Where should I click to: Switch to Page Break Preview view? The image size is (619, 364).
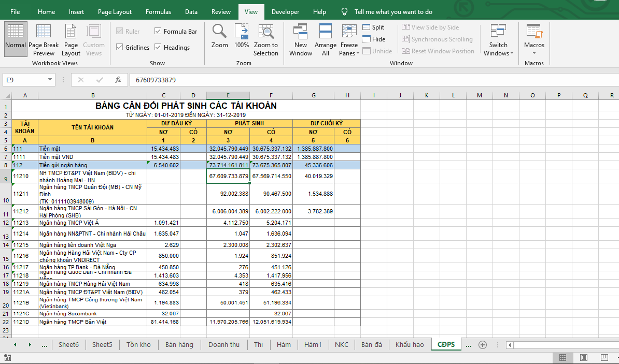(44, 39)
